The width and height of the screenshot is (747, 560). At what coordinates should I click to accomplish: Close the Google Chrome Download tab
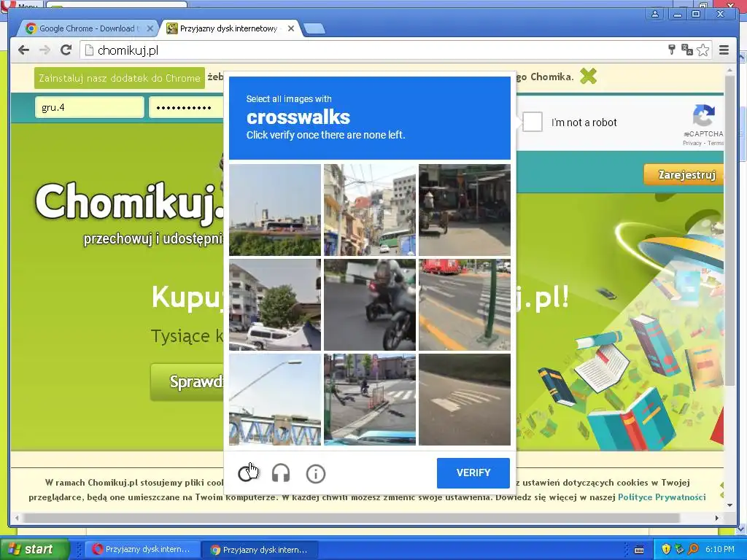[150, 28]
